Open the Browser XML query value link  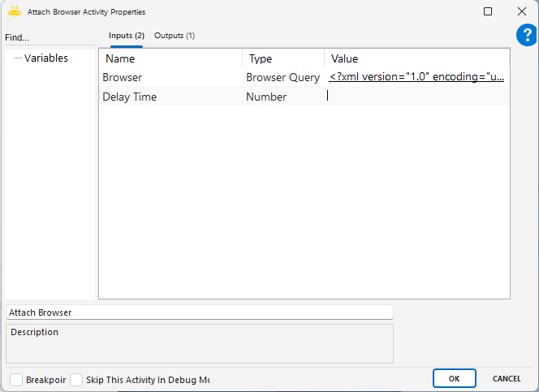point(416,78)
